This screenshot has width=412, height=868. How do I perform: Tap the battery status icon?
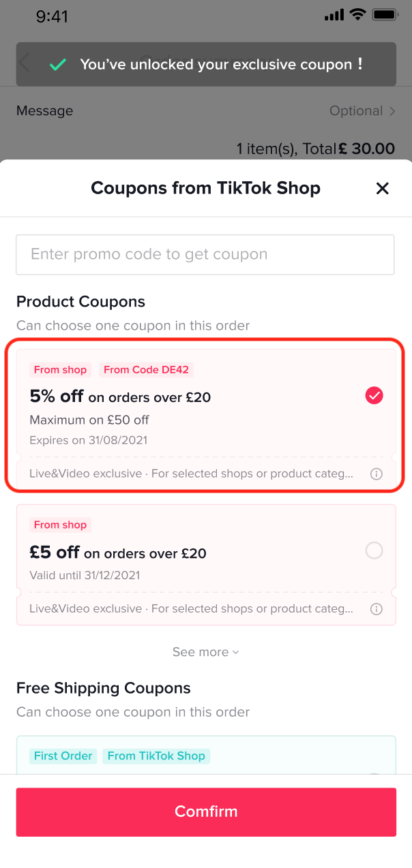[385, 14]
